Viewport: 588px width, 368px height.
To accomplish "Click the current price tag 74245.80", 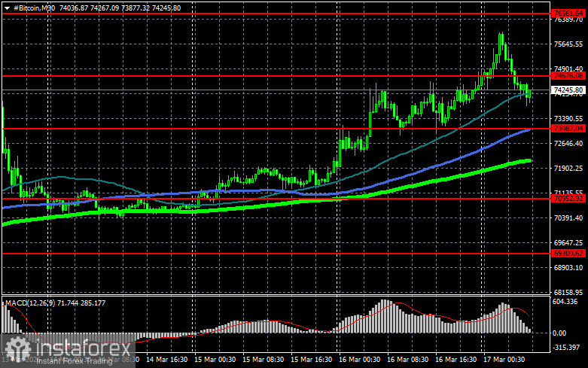I will [568, 90].
